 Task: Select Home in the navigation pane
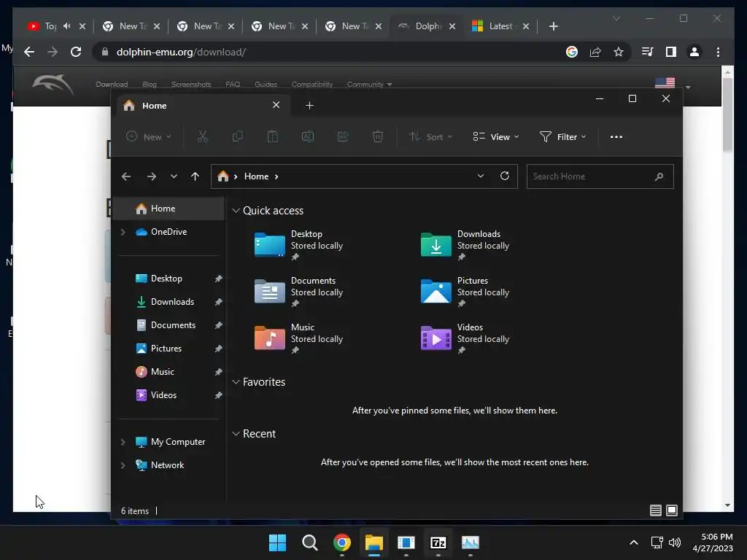(x=169, y=209)
